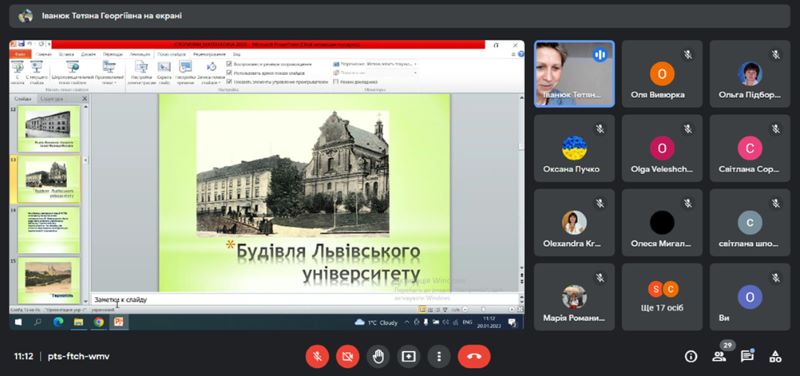Screen dimensions: 800x376
Task: Open Настройка демонстрации settings
Action: [141, 72]
